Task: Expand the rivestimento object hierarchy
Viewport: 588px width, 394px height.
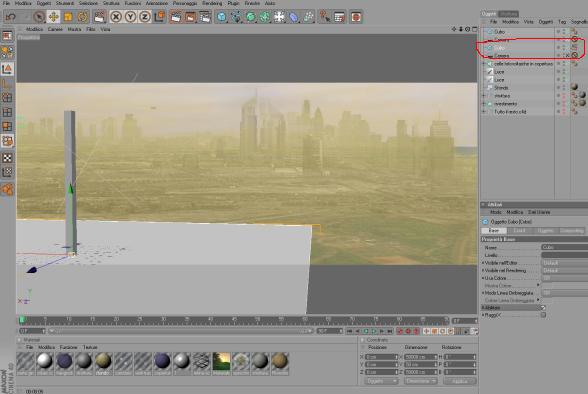Action: coord(484,104)
